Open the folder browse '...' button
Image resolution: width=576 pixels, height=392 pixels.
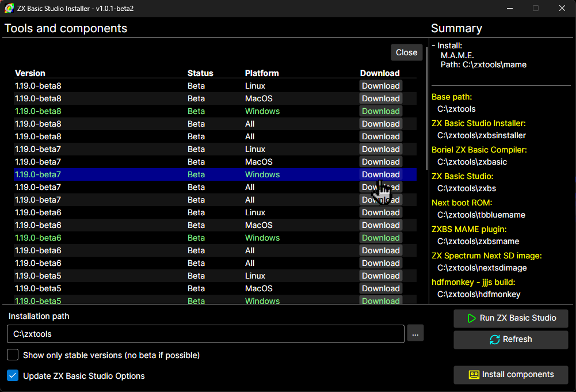click(x=415, y=334)
